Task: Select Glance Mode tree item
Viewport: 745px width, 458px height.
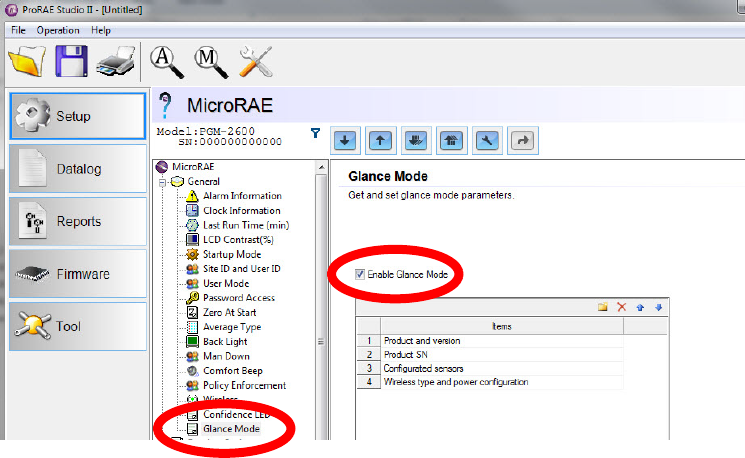Action: click(x=231, y=429)
